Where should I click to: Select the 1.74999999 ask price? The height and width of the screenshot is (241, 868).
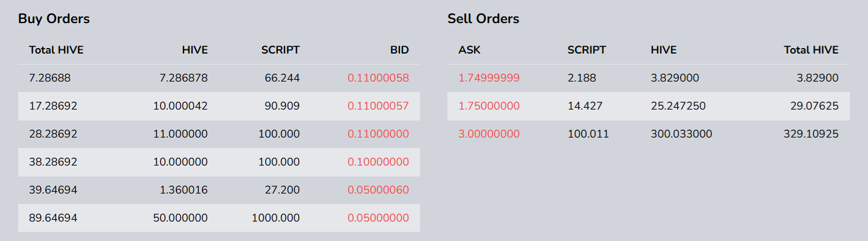pyautogui.click(x=489, y=78)
